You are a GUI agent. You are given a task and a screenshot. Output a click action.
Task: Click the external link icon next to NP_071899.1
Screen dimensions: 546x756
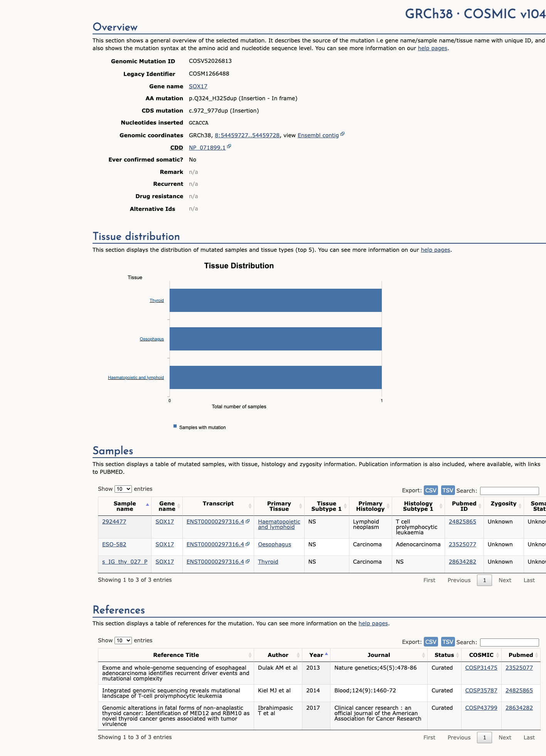pos(229,146)
